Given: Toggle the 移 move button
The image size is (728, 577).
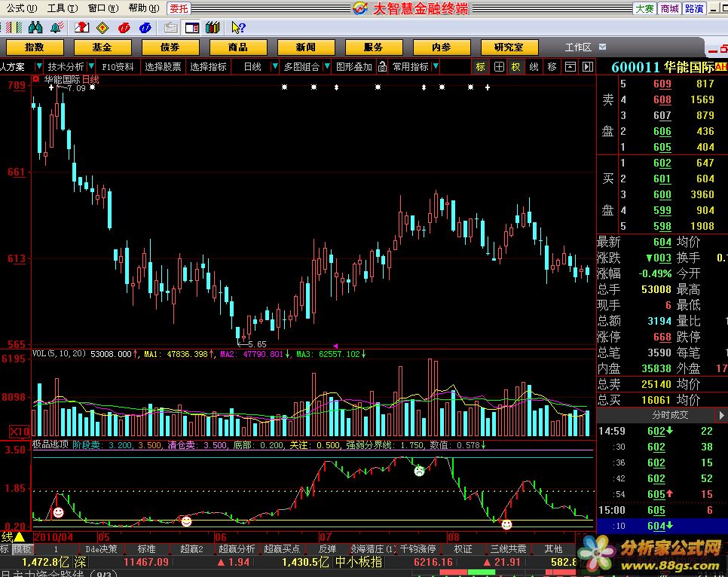Looking at the screenshot, I should pos(552,67).
